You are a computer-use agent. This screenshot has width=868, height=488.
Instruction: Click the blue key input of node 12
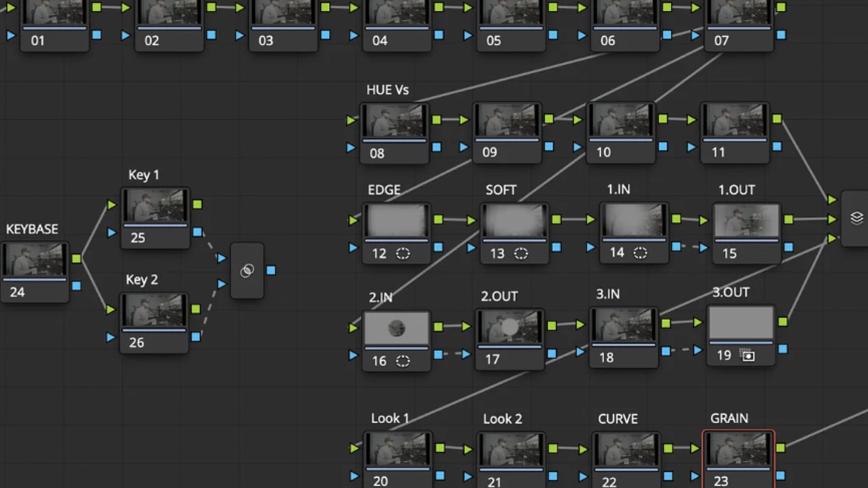(353, 248)
